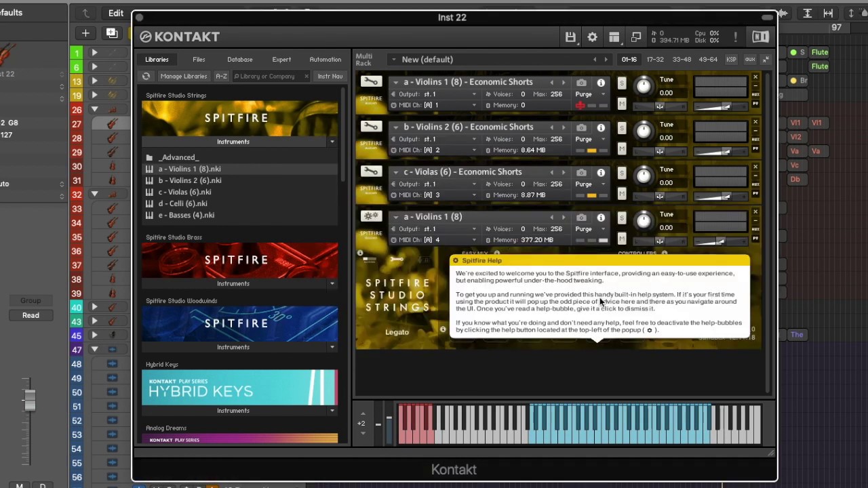Screen dimensions: 868x488
Task: Expand Hybrid Keys Instruments dropdown arrow
Action: pyautogui.click(x=332, y=411)
